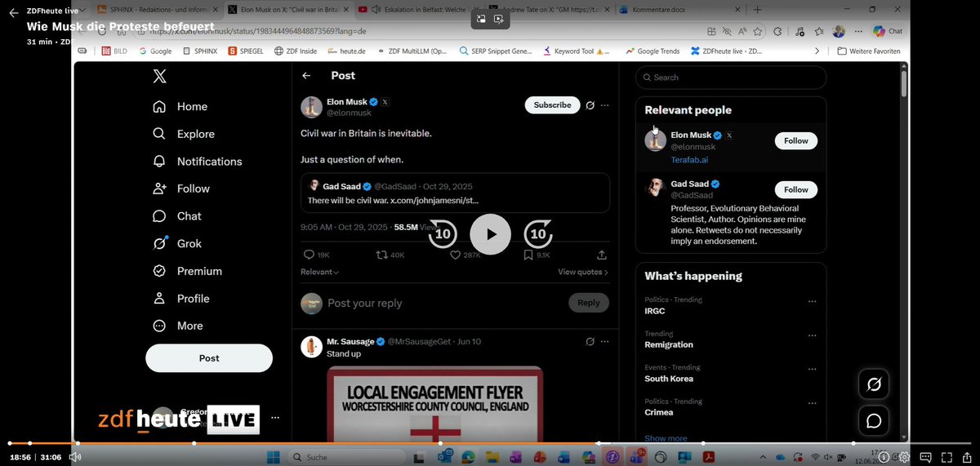This screenshot has width=980, height=466.
Task: Click the Windows Start button in the taskbar
Action: (x=272, y=457)
